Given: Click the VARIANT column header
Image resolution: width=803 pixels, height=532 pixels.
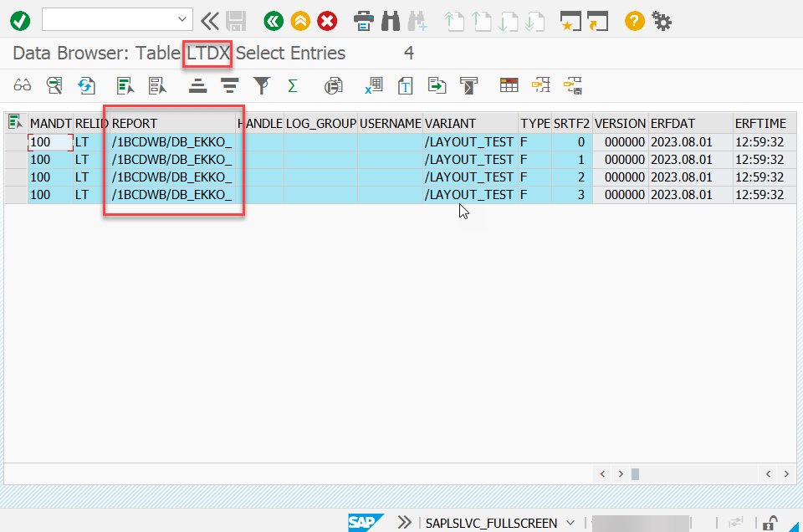Looking at the screenshot, I should tap(471, 124).
